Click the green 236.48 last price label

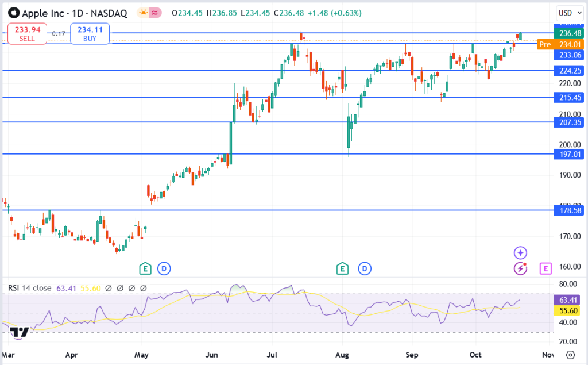click(x=569, y=33)
